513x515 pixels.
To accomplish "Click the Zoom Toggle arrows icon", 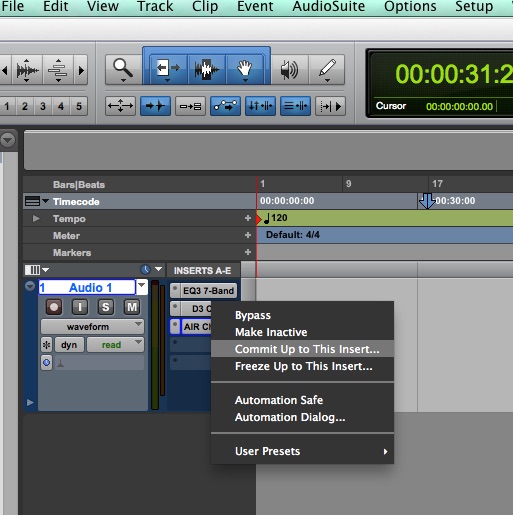I will 120,106.
